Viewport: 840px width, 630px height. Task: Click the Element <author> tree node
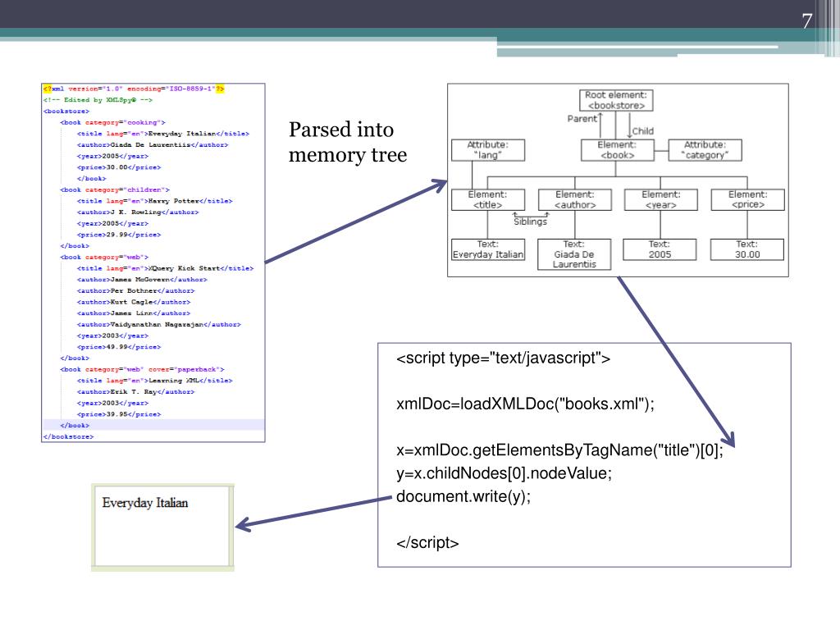click(575, 199)
